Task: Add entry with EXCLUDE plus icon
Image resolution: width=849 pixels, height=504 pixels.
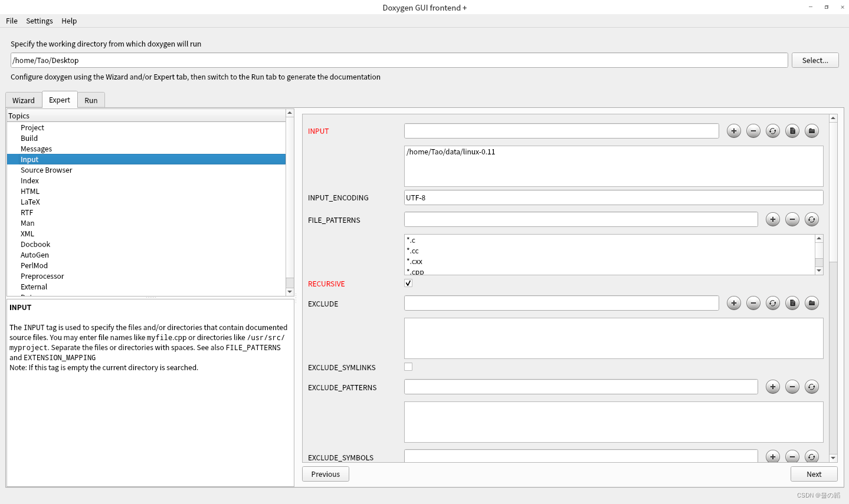Action: [x=733, y=303]
